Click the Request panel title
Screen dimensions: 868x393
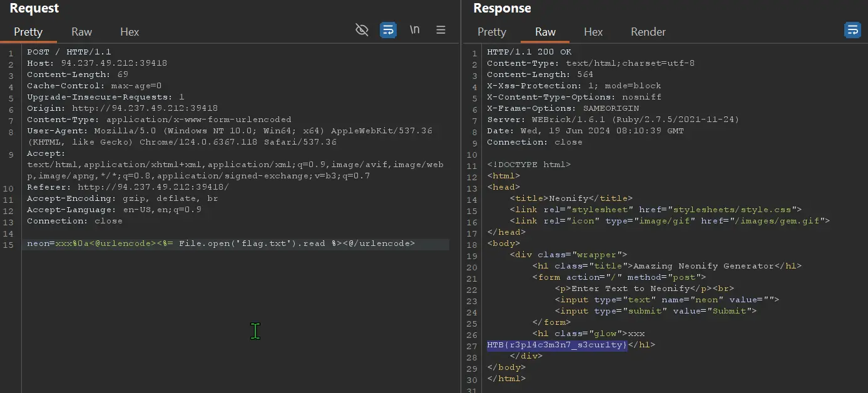click(x=34, y=8)
